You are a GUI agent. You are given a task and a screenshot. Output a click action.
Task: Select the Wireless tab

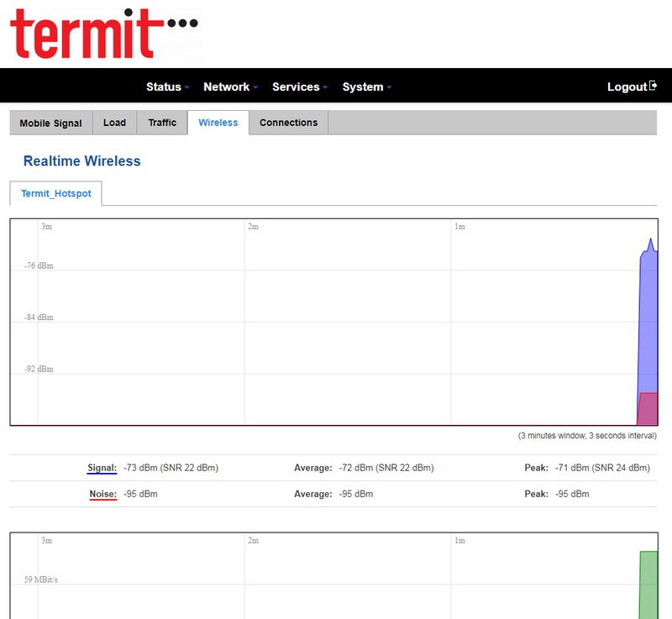pos(218,123)
